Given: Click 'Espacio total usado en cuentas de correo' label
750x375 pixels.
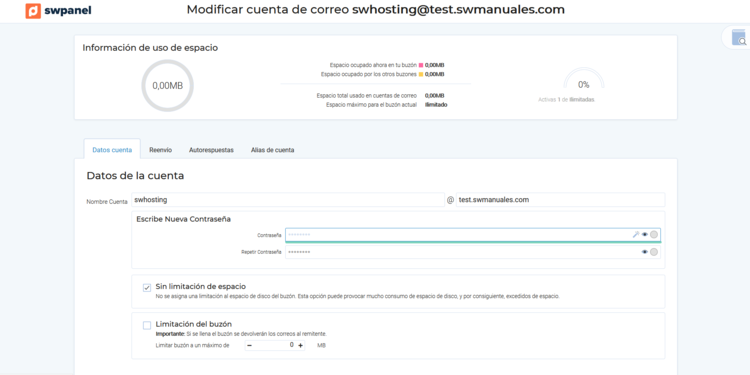Looking at the screenshot, I should tap(366, 95).
